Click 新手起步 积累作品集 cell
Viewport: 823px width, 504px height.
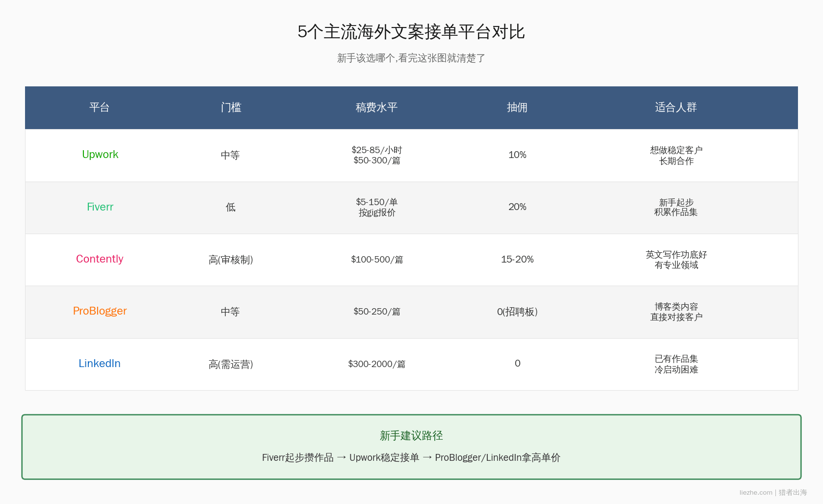[676, 207]
